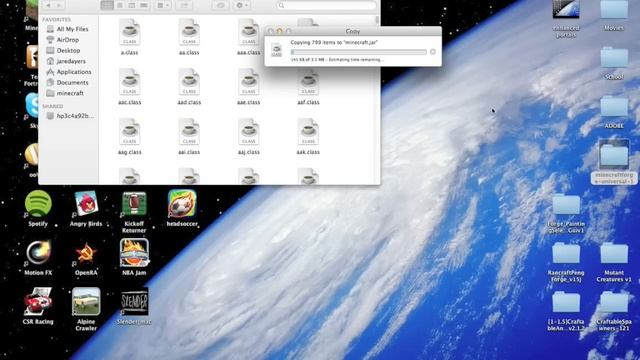640x360 pixels.
Task: Select the School desktop folder
Action: point(614,58)
